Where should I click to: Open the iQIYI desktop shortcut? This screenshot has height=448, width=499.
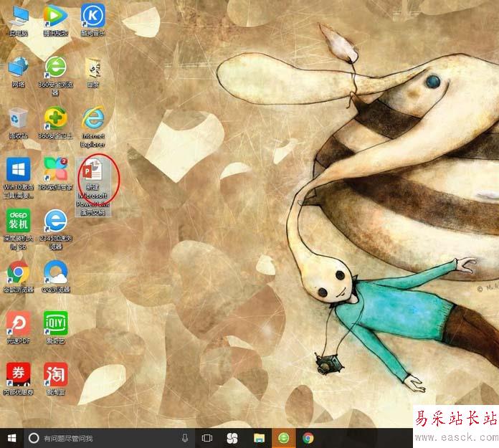click(56, 328)
